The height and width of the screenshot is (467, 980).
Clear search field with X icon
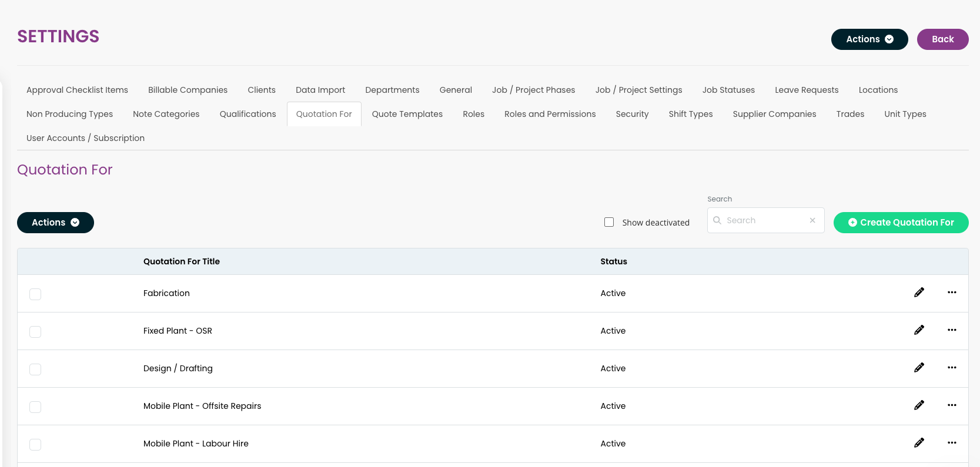812,220
